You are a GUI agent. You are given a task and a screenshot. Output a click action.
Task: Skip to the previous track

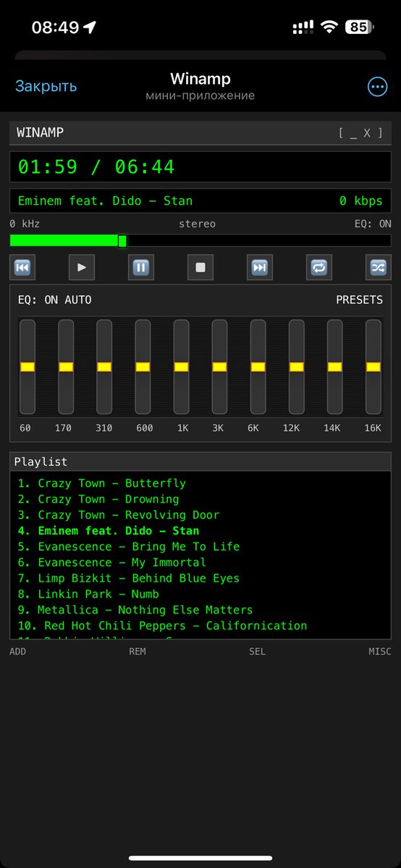(22, 267)
